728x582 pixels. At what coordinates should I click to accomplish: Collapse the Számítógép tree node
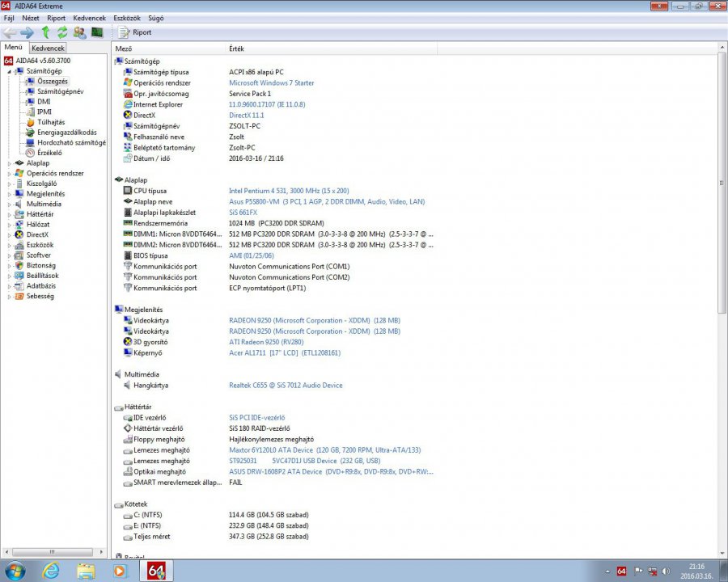[9, 71]
